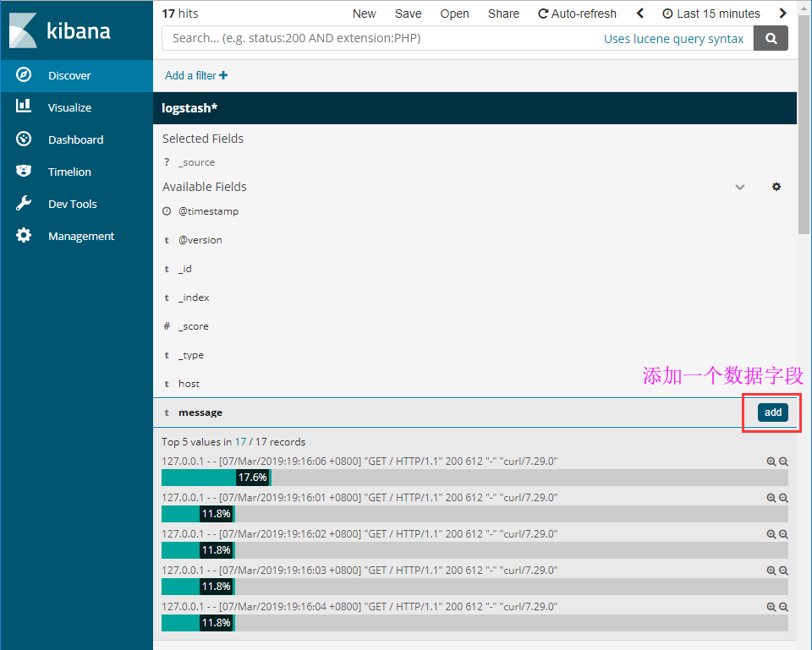The height and width of the screenshot is (650, 812).
Task: Filter for value at 19:16:02 with zoom-in icon
Action: pyautogui.click(x=771, y=534)
